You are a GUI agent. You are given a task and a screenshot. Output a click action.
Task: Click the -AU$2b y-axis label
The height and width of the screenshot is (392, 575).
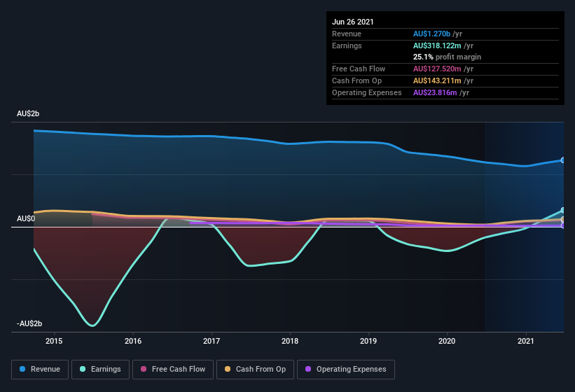[29, 323]
